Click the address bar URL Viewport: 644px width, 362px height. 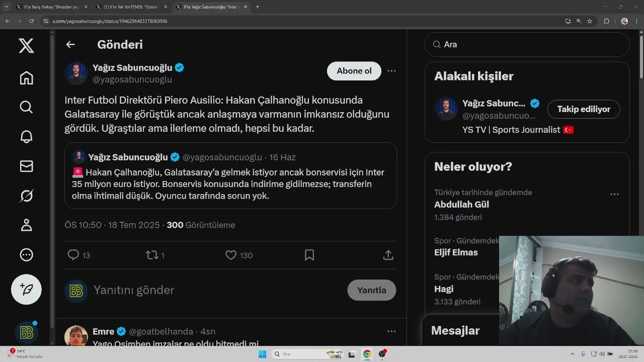pos(110,21)
